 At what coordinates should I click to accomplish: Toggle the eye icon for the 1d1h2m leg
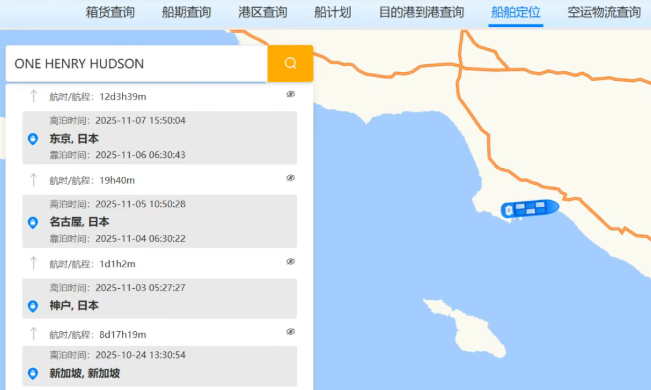point(291,261)
